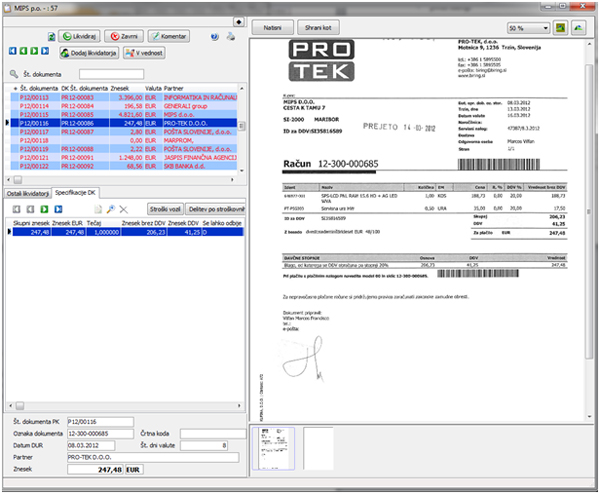Click the new document icon in Specifikacije toolbar

98,209
